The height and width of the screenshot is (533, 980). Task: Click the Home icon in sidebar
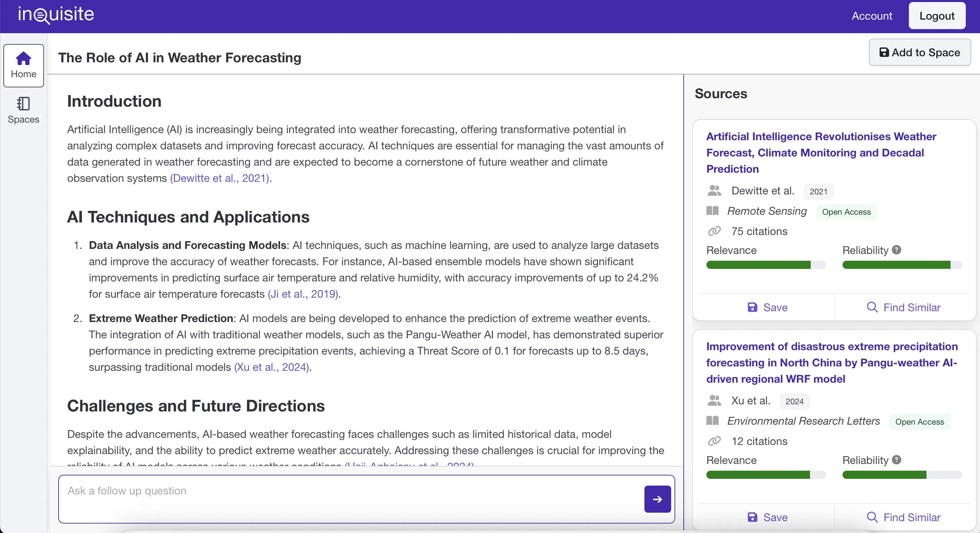coord(23,59)
